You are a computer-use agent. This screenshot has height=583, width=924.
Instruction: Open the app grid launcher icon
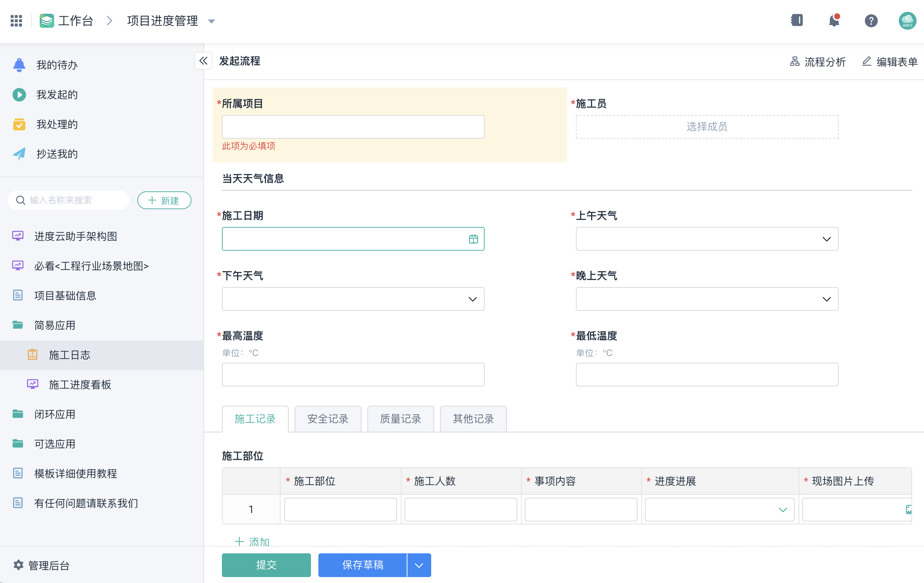click(x=16, y=21)
